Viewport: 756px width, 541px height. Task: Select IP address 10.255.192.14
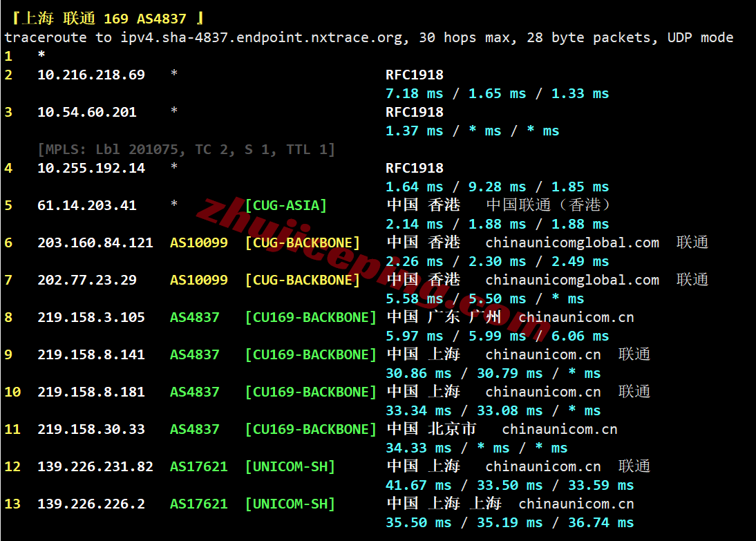coord(91,168)
